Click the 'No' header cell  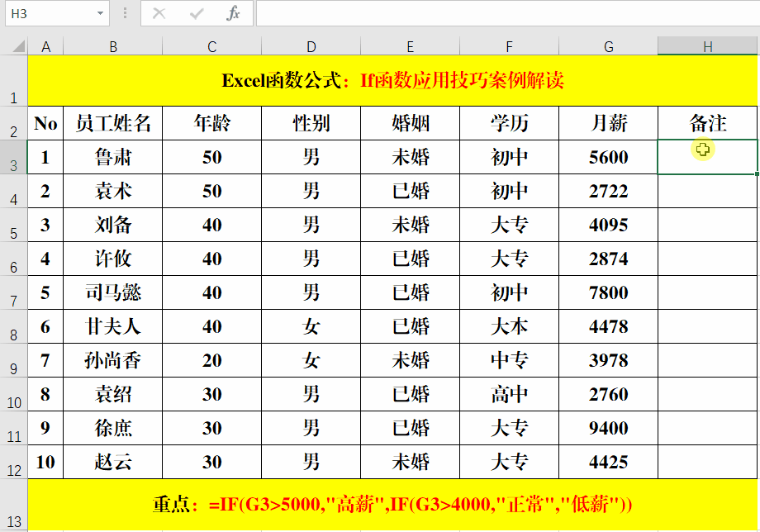click(x=45, y=123)
